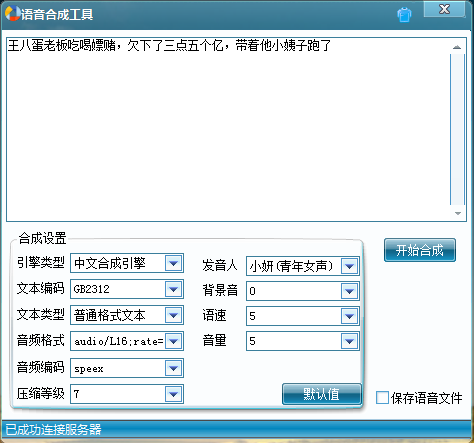
Task: Click the 合成设置 group label
Action: [x=42, y=238]
